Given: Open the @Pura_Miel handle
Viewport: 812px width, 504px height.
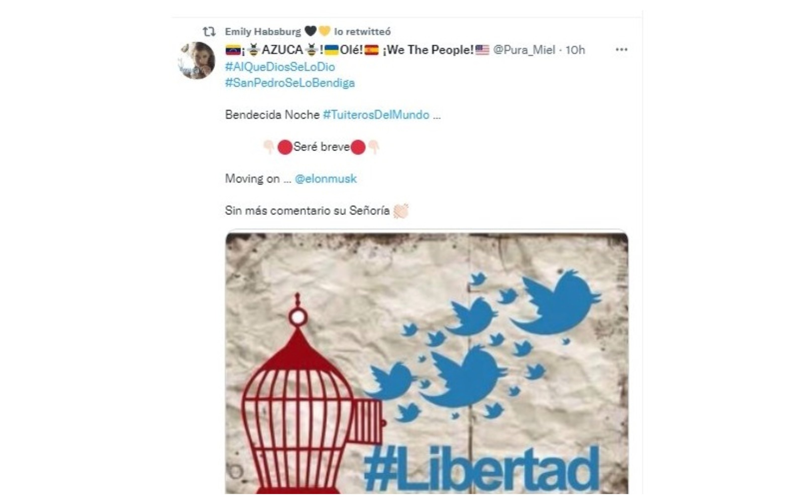Looking at the screenshot, I should tap(524, 50).
